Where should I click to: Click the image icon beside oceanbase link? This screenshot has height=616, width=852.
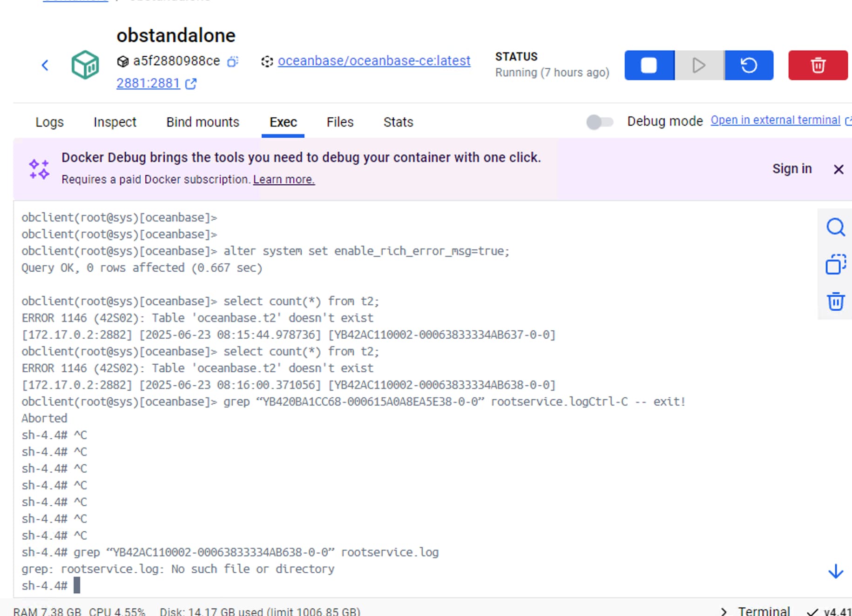267,61
